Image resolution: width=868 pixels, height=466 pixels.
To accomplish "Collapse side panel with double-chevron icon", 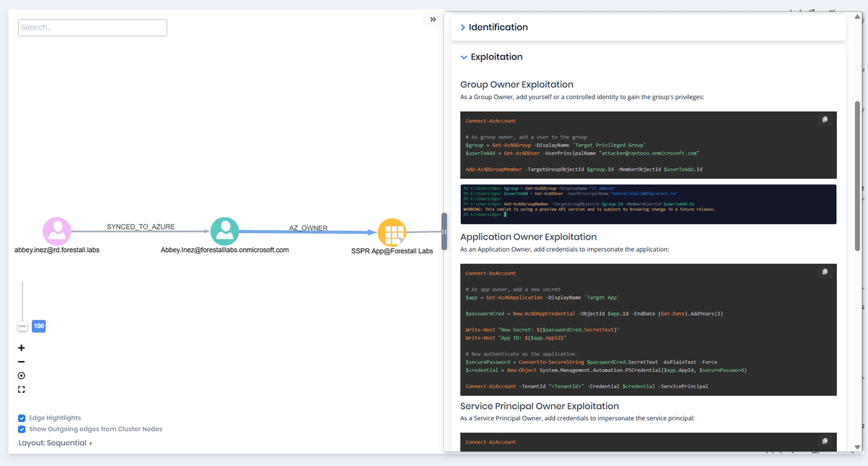I will click(433, 20).
